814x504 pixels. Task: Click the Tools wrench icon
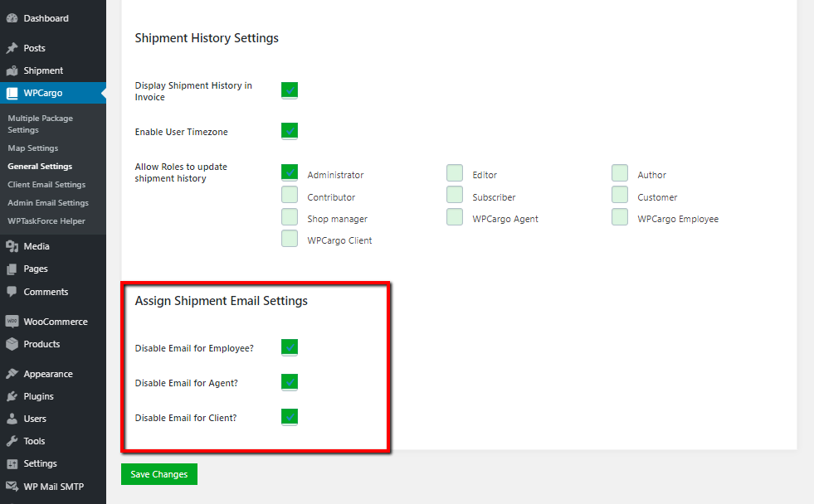[12, 441]
